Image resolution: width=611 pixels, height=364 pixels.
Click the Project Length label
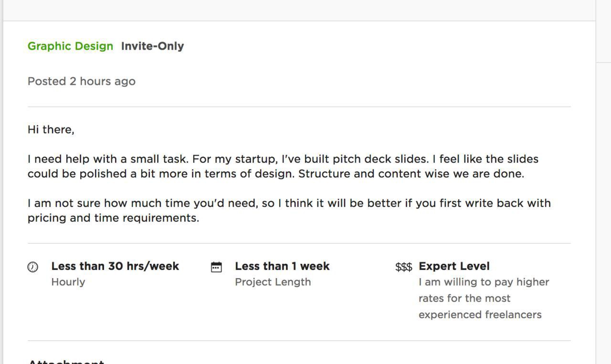[273, 282]
